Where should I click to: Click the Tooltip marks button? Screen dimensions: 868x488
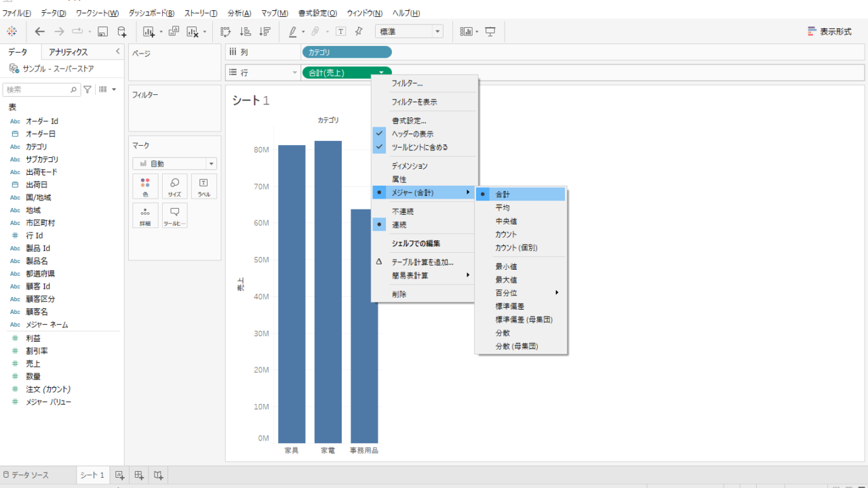[x=174, y=216]
